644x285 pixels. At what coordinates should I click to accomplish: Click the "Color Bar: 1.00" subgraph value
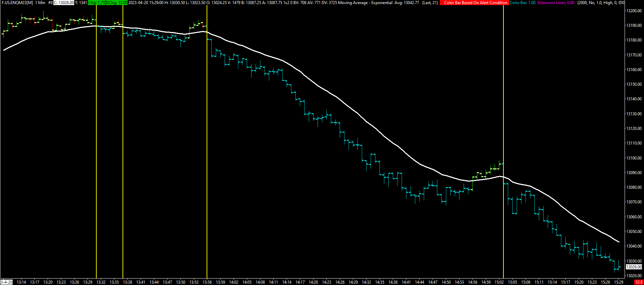click(522, 3)
